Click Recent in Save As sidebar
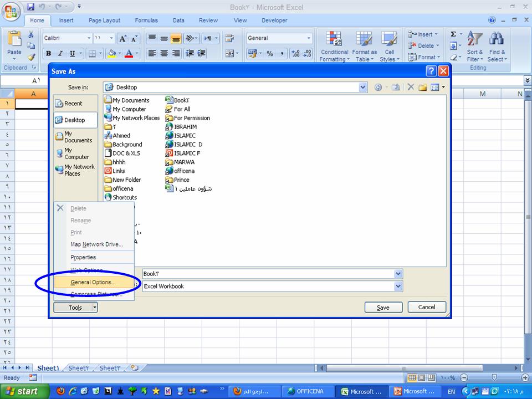532x399 pixels. tap(75, 104)
